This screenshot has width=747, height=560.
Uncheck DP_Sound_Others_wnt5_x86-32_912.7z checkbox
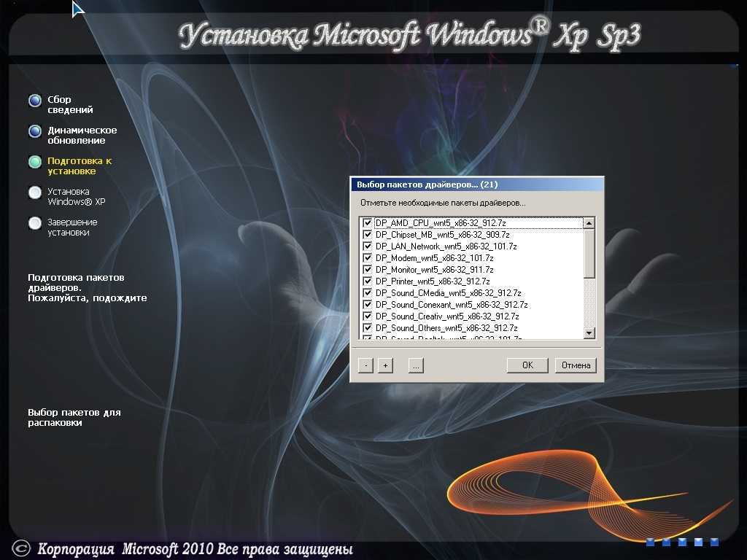[368, 327]
